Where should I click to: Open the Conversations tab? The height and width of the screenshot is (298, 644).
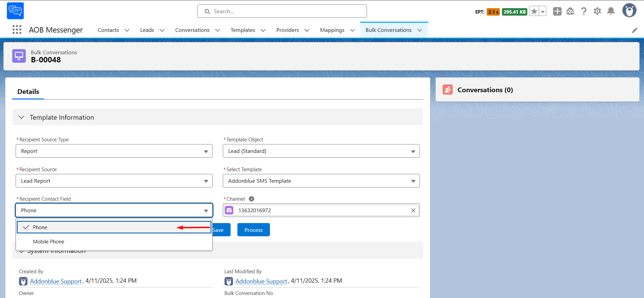[x=192, y=30]
